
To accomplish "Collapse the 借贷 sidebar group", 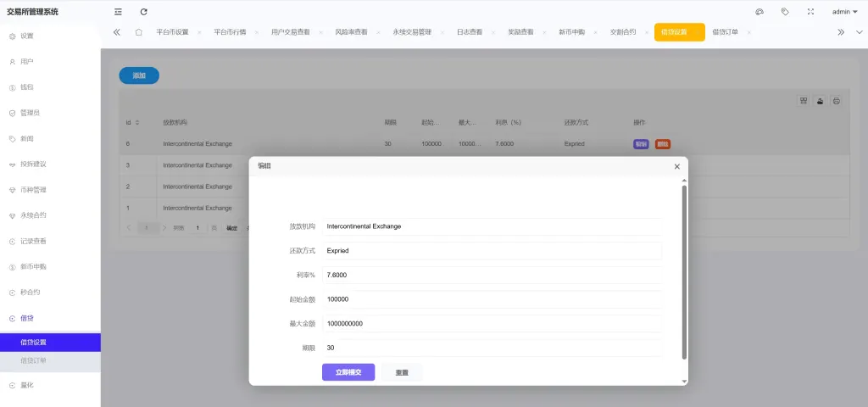I will tap(50, 319).
